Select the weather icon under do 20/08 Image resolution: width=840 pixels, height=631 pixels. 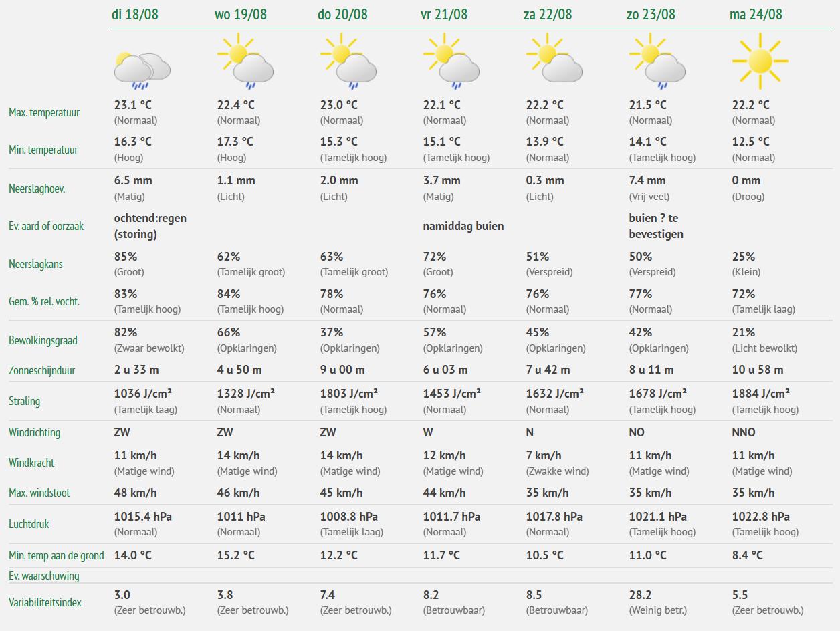click(x=348, y=61)
